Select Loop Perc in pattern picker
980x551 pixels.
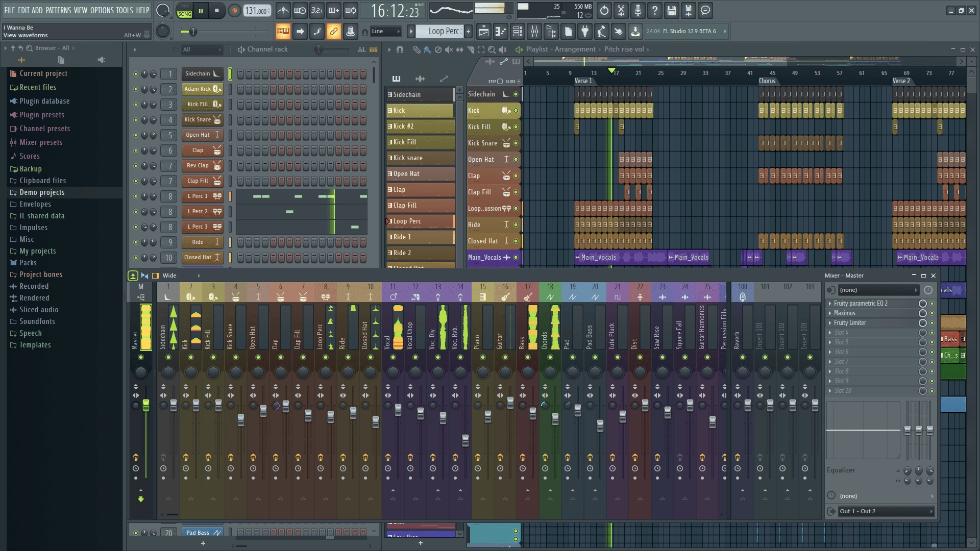coord(420,221)
